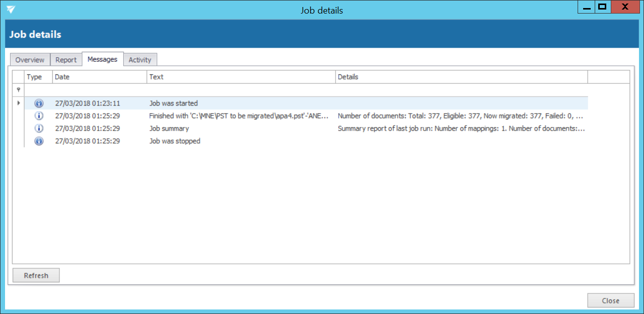The width and height of the screenshot is (644, 314).
Task: Click the app logo in title bar
Action: pos(11,10)
